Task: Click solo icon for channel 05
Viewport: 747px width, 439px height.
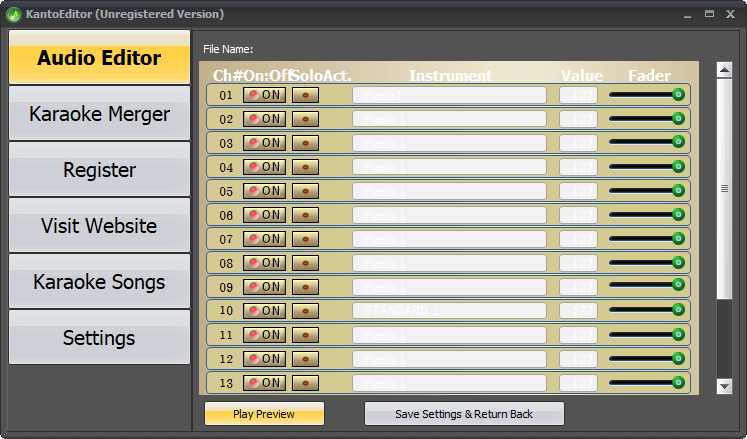Action: tap(305, 191)
